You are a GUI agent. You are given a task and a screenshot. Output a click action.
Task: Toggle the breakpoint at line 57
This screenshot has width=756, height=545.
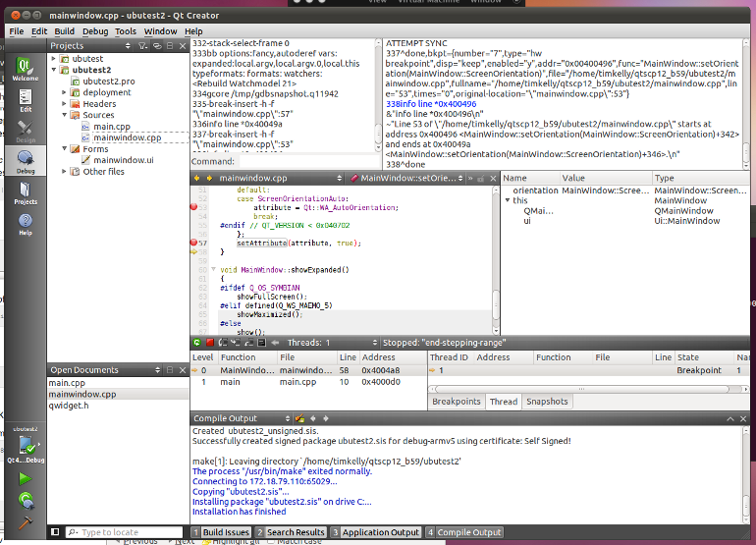[x=193, y=243]
